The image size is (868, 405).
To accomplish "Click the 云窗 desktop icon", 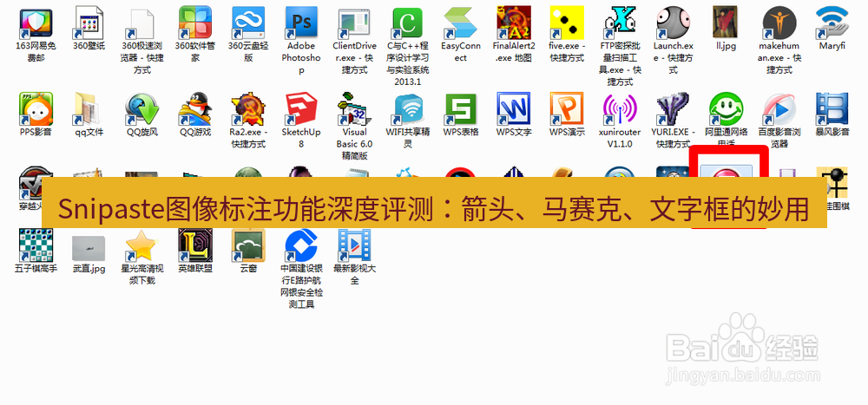I will click(x=248, y=245).
